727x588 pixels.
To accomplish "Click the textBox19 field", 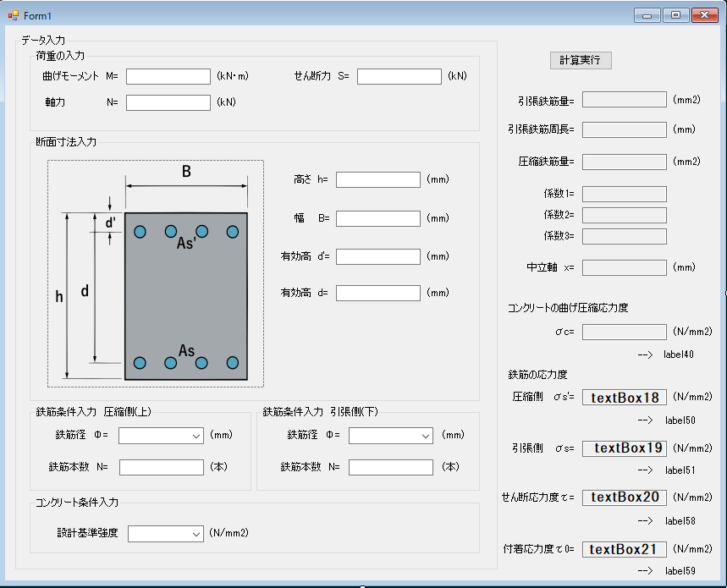I will 625,448.
